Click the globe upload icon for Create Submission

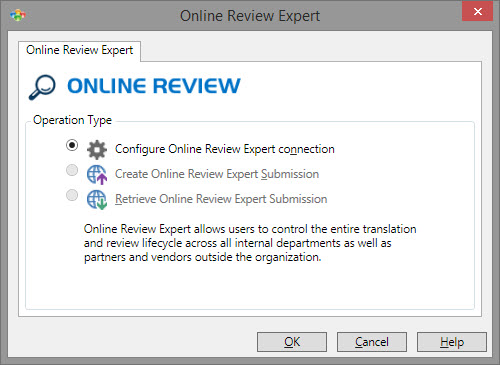click(97, 175)
